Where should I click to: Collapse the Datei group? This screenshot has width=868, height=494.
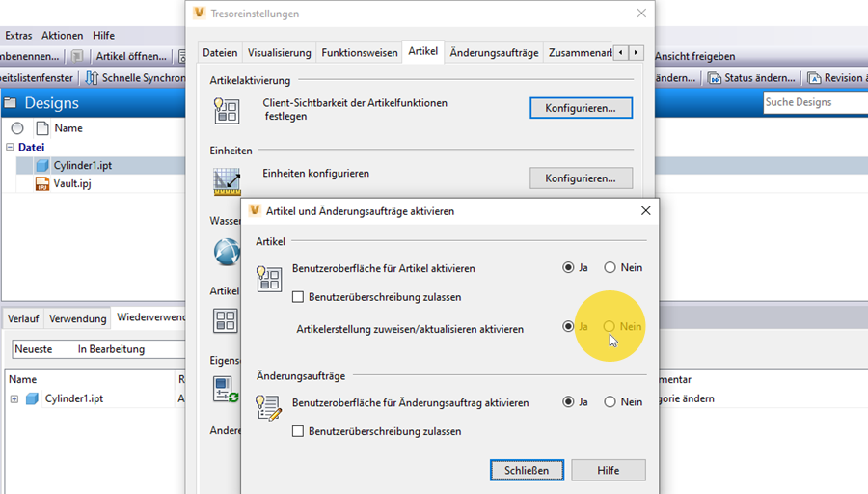tap(10, 148)
